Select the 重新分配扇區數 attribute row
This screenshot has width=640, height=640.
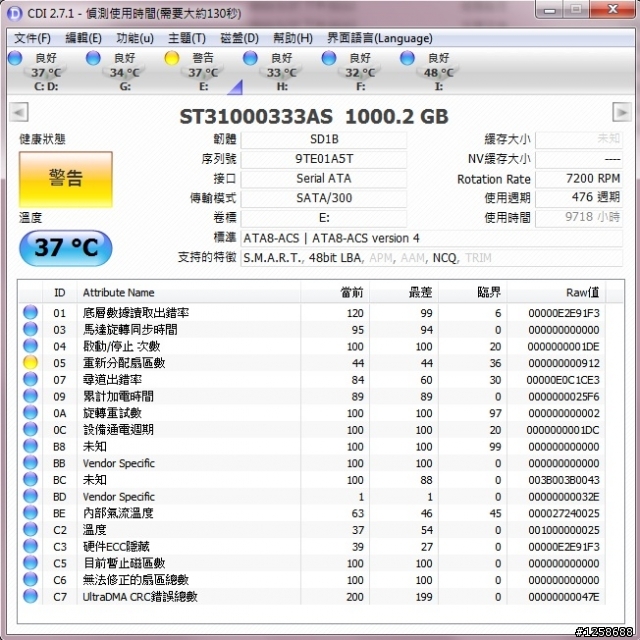tap(312, 362)
